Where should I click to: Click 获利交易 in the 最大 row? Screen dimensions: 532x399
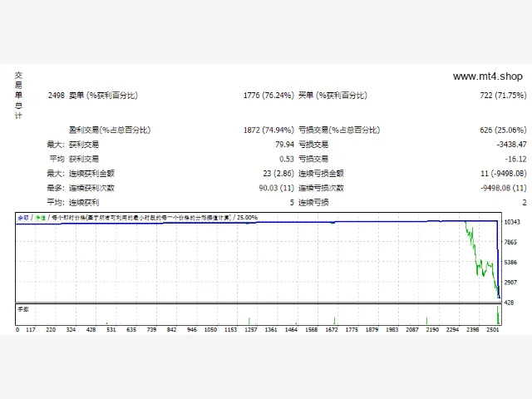(x=84, y=145)
